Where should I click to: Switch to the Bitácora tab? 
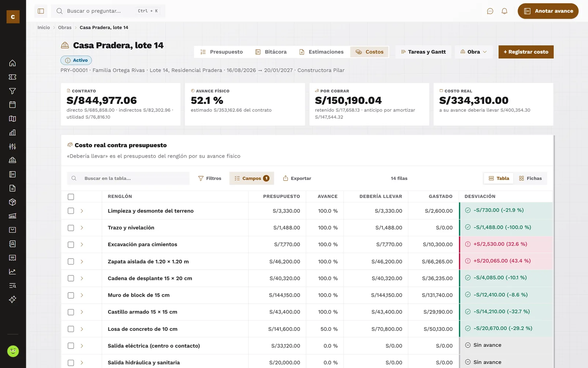pos(271,52)
